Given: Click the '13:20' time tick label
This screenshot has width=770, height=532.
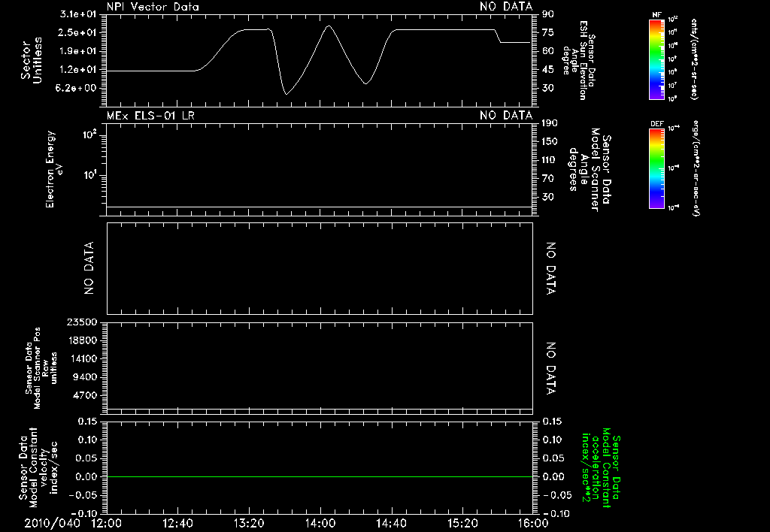Looking at the screenshot, I should tap(249, 524).
